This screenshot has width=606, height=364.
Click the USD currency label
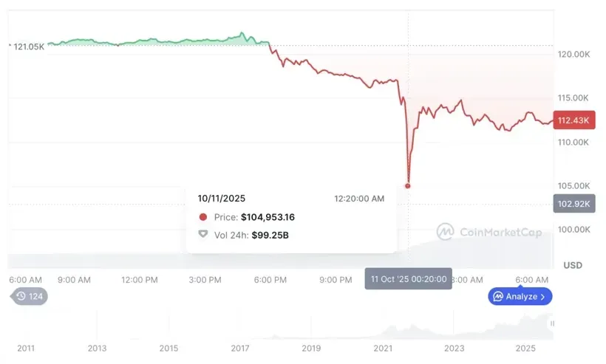(572, 265)
